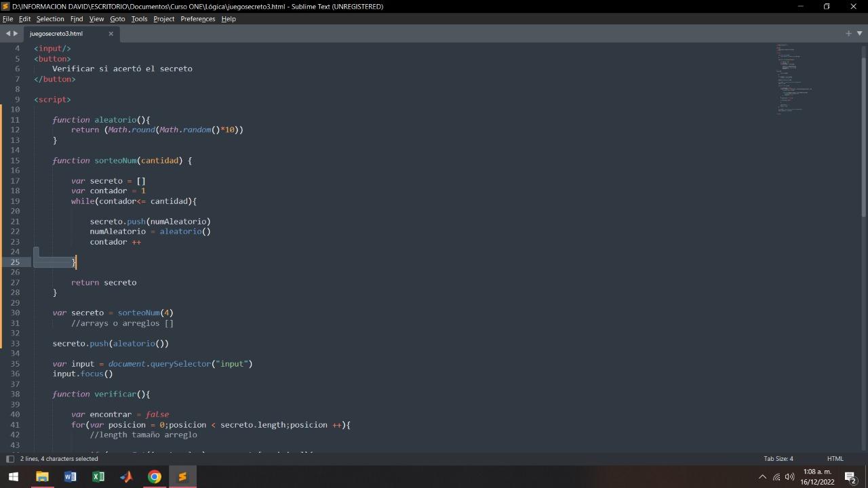This screenshot has height=488, width=868.
Task: Change Tab Size: 4 setting
Action: coord(778,459)
